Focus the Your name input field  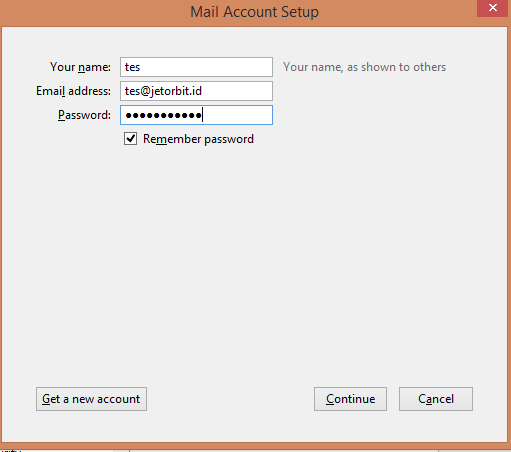point(196,67)
